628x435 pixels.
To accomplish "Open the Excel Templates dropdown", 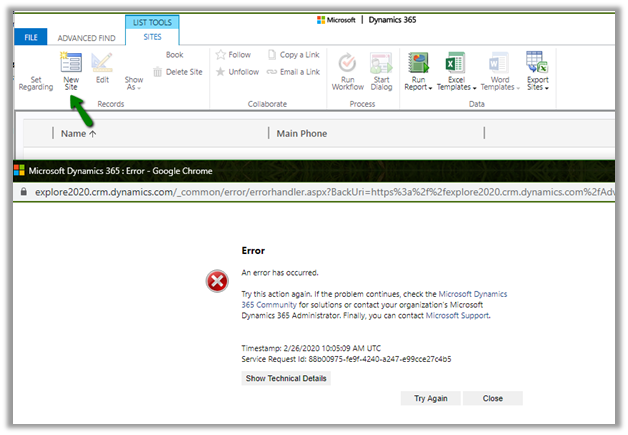I will 457,72.
